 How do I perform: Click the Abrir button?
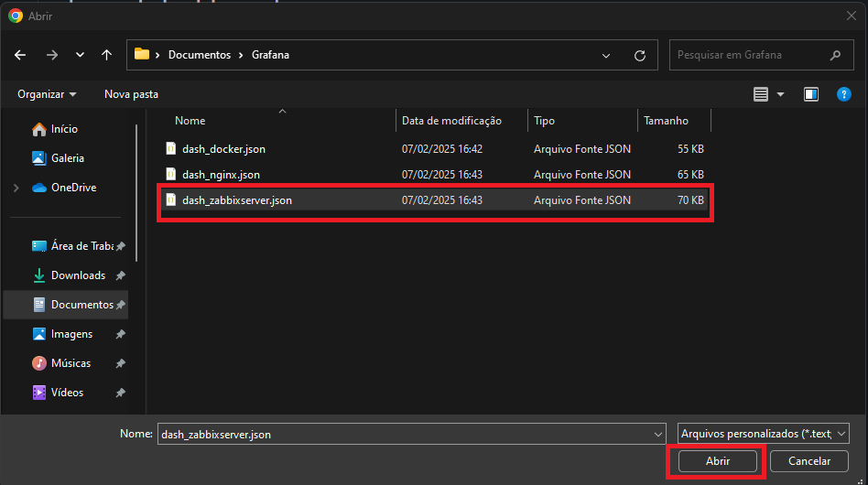click(x=718, y=460)
